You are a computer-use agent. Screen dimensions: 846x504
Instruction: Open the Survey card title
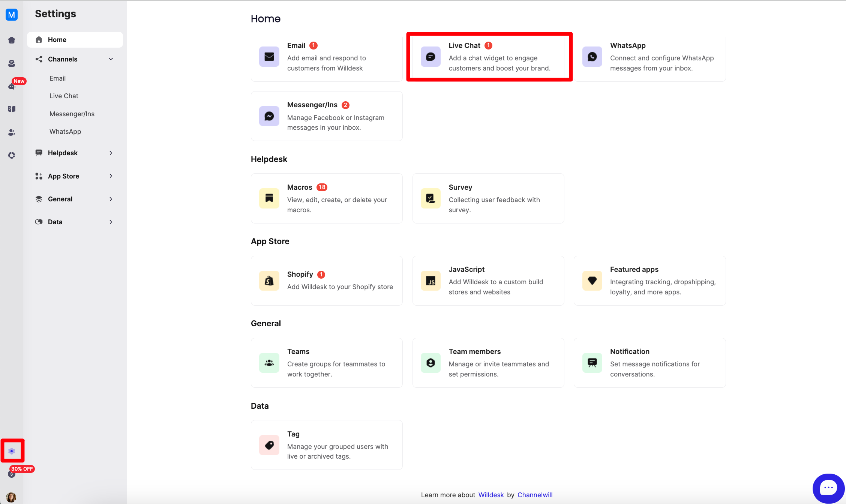460,187
